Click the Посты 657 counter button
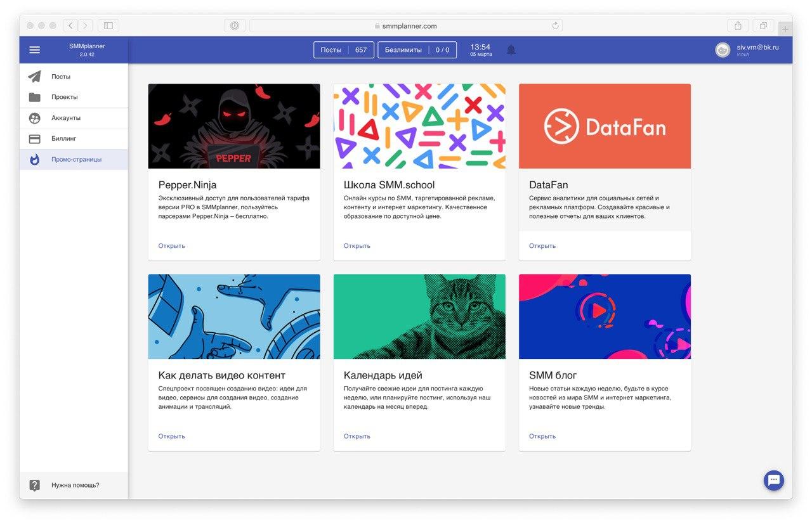Image resolution: width=812 pixels, height=523 pixels. [x=344, y=50]
